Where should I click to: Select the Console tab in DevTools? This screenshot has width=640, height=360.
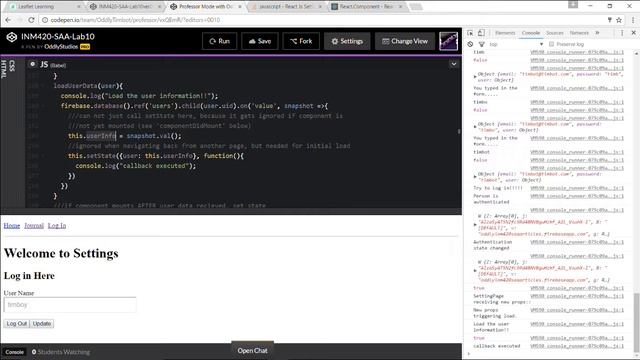531,33
